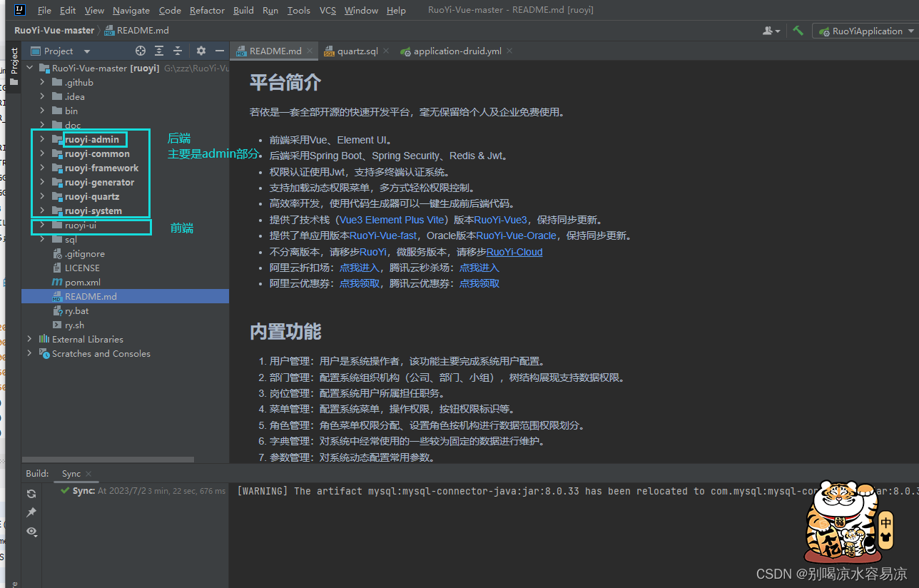This screenshot has width=919, height=588.
Task: Open Vue3 Element Plus Vite link
Action: tap(392, 220)
